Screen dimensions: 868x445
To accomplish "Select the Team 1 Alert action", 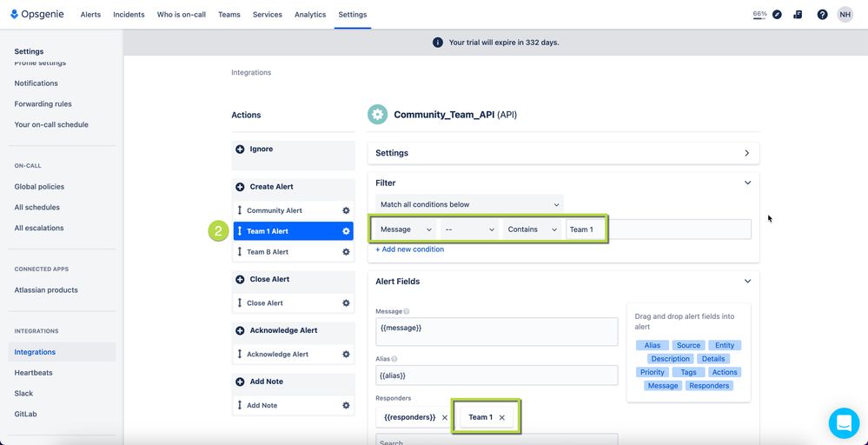I will (x=294, y=231).
